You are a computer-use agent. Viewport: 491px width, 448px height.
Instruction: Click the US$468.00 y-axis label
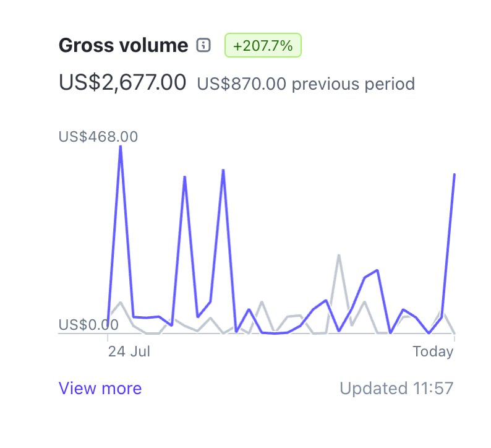click(98, 137)
